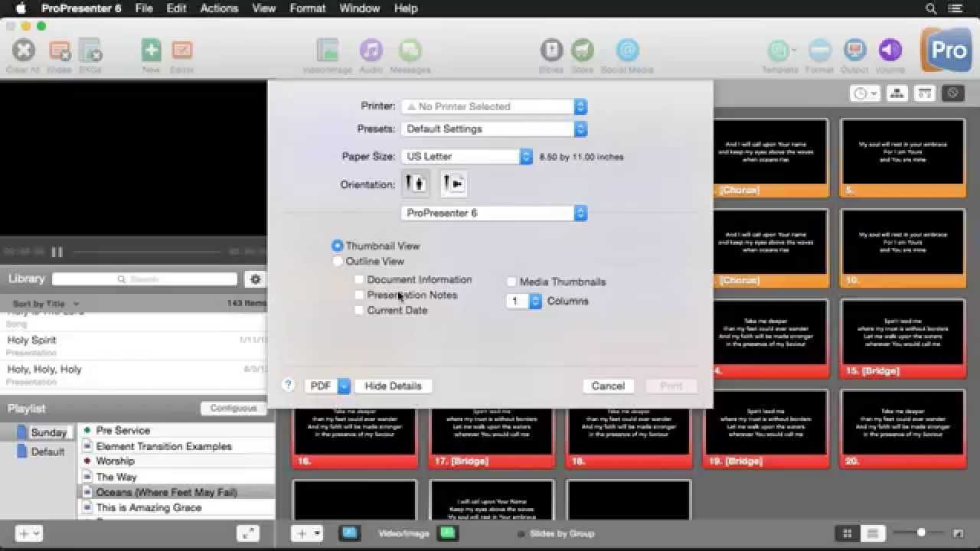
Task: Open the Printer dropdown
Action: click(494, 106)
